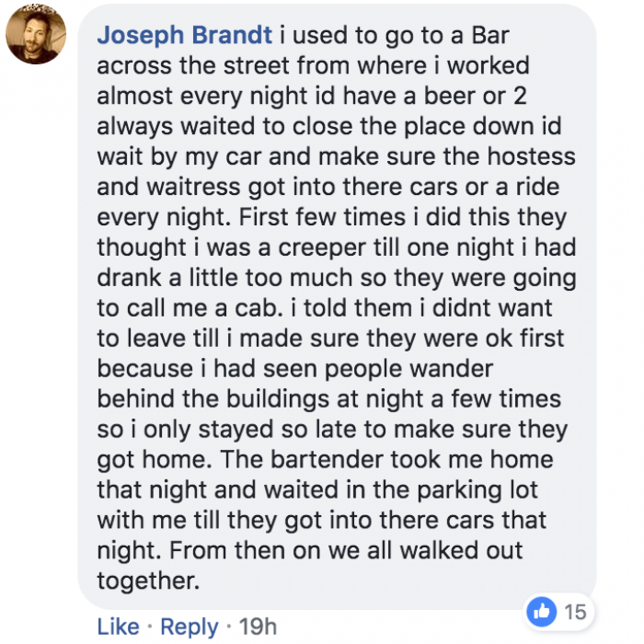
Task: Like this comment via the Like link
Action: (x=119, y=627)
